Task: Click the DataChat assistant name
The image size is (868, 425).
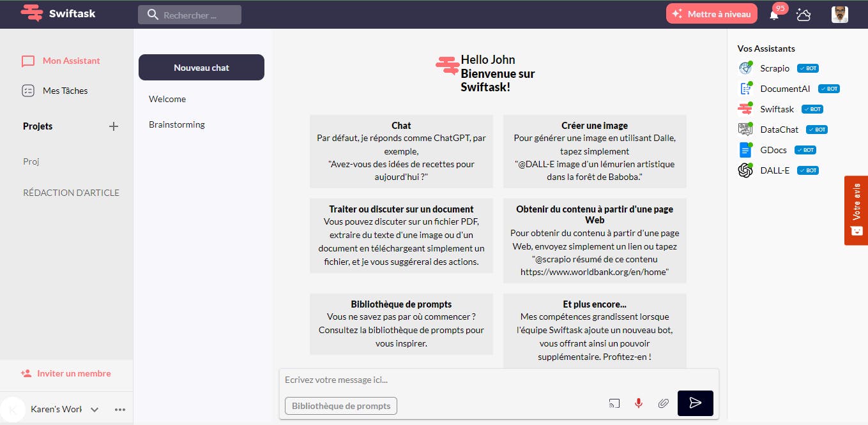Action: tap(779, 130)
